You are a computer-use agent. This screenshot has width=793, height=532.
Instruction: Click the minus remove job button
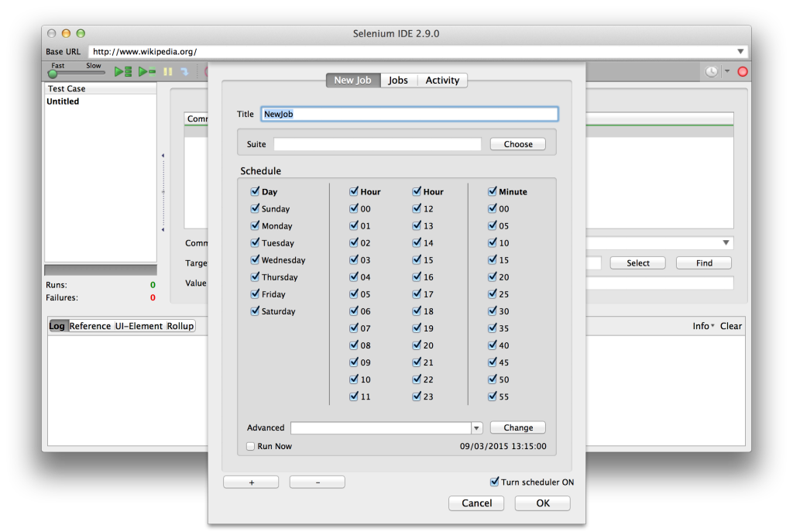pos(317,482)
